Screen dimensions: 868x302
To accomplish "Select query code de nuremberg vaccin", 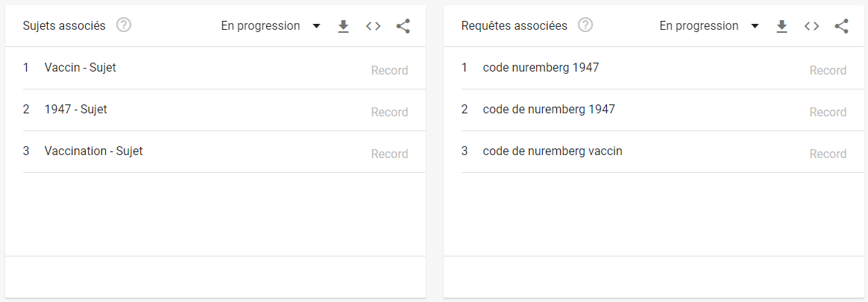I will point(553,151).
